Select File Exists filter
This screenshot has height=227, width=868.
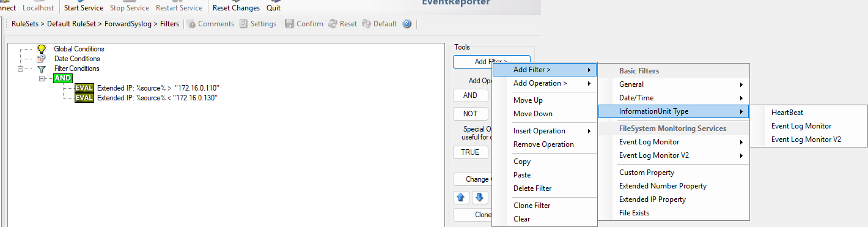(674, 213)
